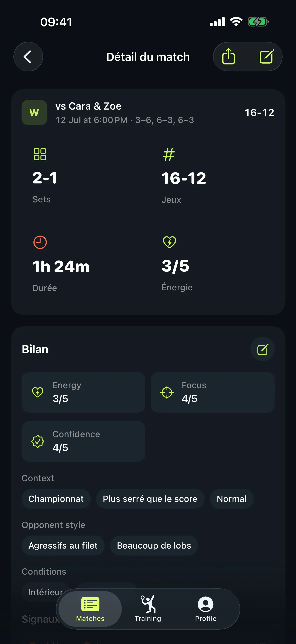296x644 pixels.
Task: Edit the Bilan section
Action: 262,349
